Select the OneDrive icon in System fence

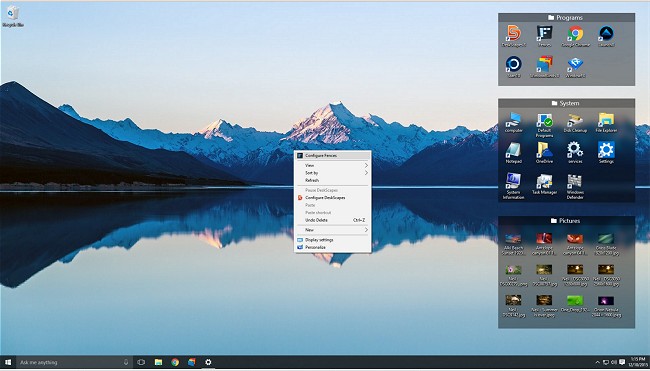(544, 153)
